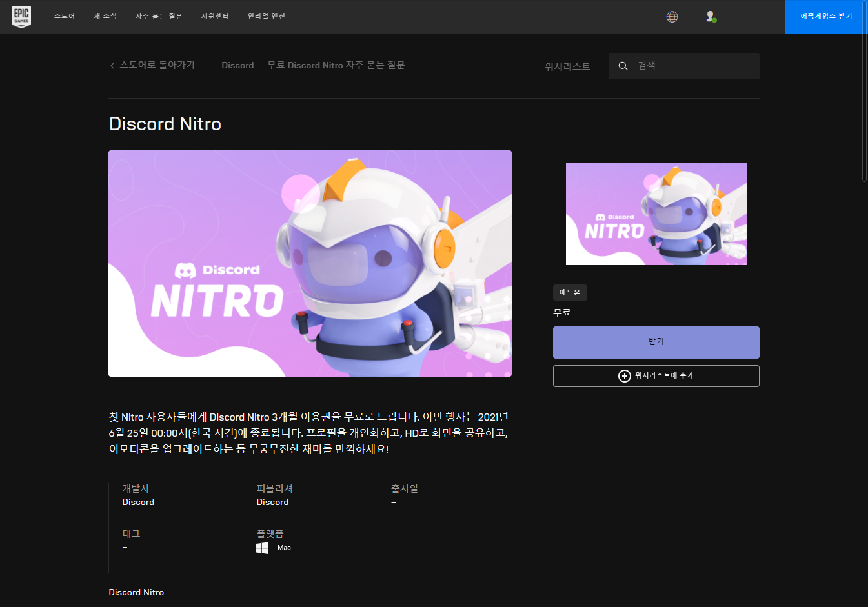This screenshot has height=607, width=868.
Task: Click the small Discord Nitro thumbnail
Action: pos(656,214)
